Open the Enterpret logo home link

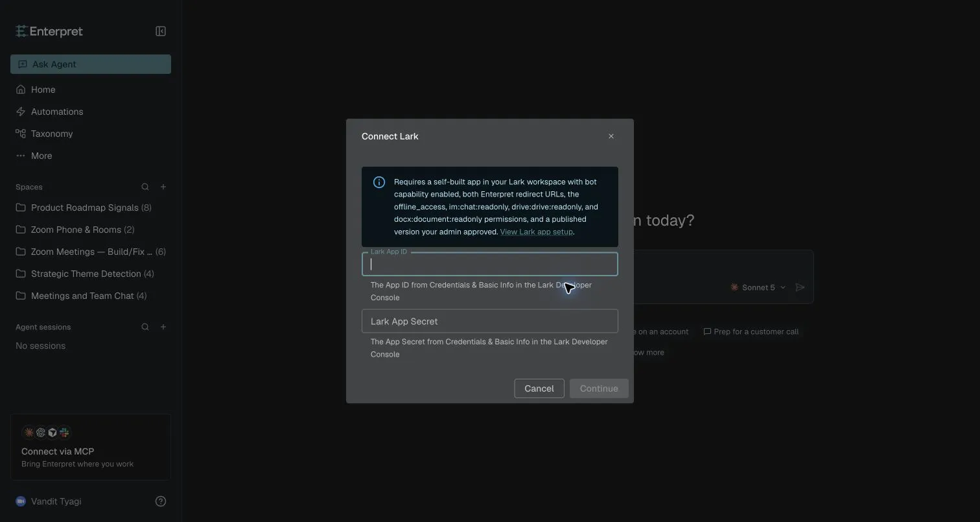pos(49,31)
